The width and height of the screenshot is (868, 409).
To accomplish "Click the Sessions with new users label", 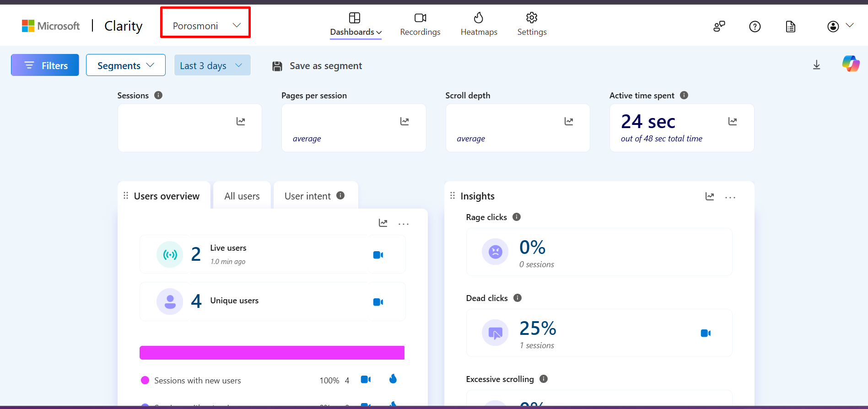I will [198, 381].
